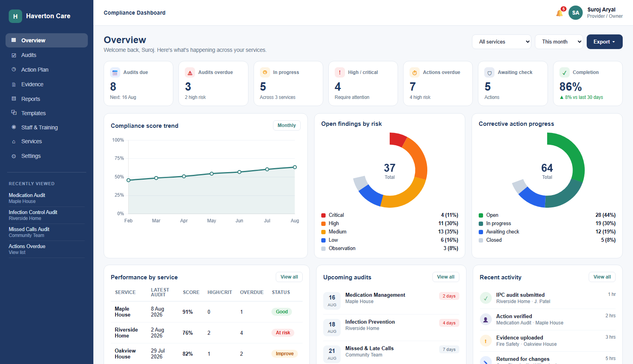Click the Medium legend color swatch
This screenshot has width=633, height=364.
324,232
